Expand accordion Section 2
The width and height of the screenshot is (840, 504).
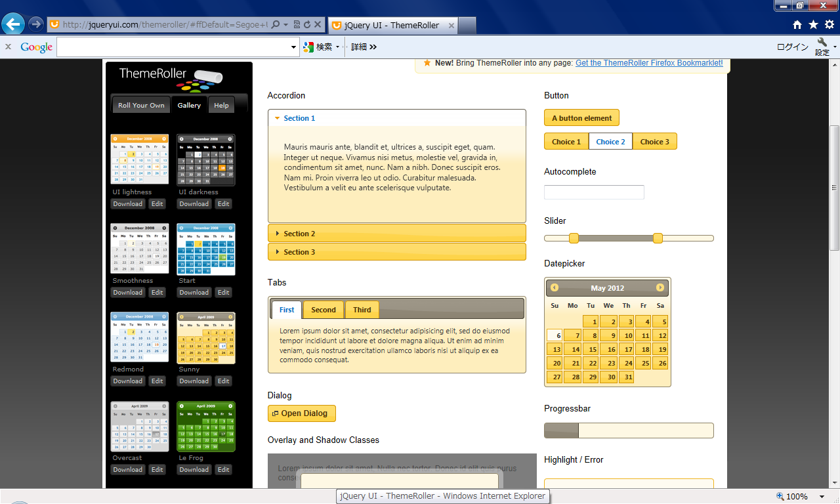pyautogui.click(x=396, y=234)
